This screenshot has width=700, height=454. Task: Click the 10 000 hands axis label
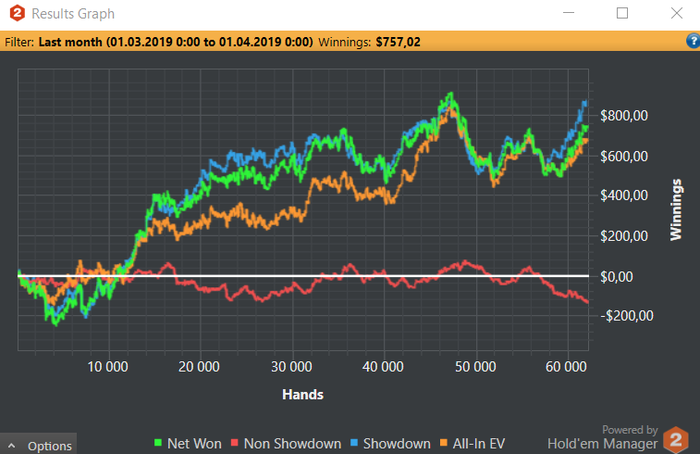click(x=108, y=367)
